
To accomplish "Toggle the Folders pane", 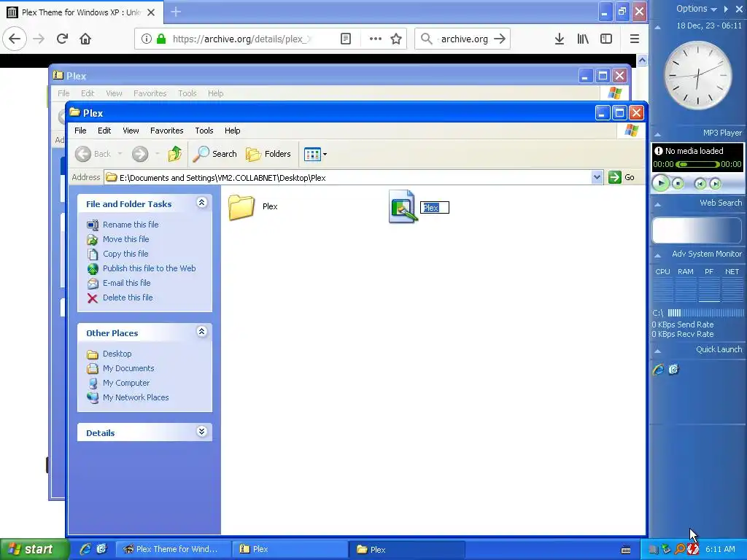I will coord(268,154).
